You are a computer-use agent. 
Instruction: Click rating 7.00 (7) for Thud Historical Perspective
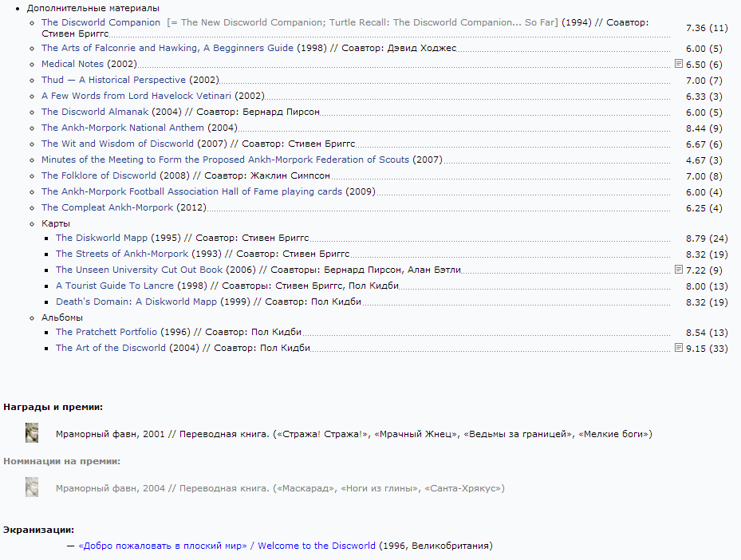point(704,81)
